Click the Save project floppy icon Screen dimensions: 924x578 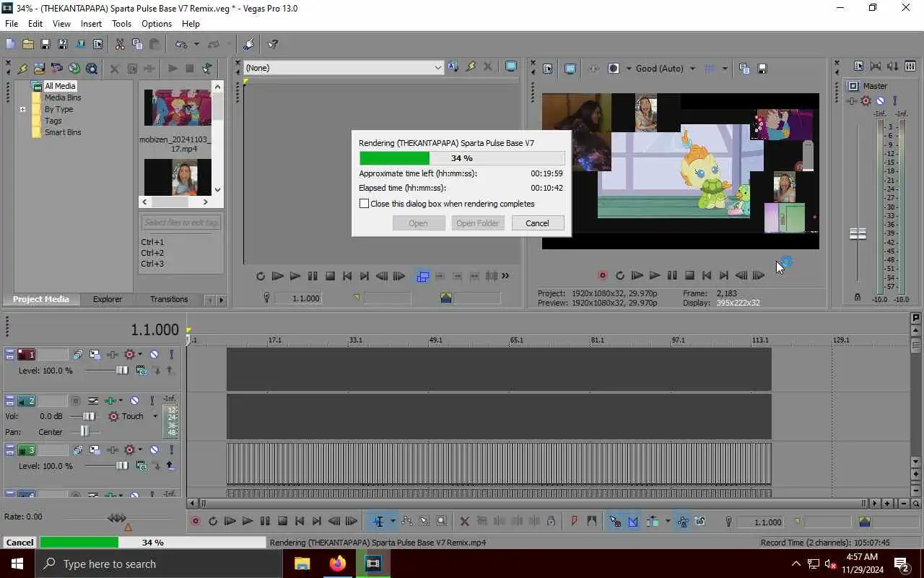(x=45, y=44)
